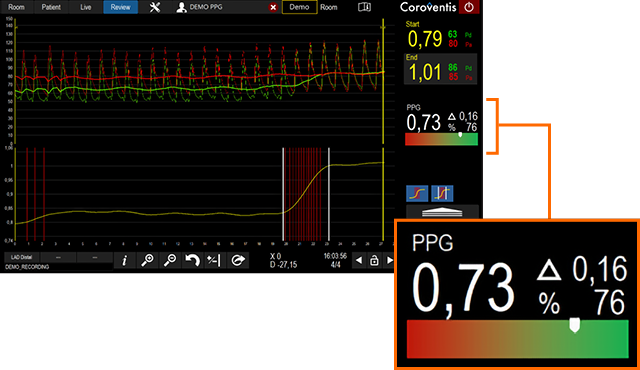Close DEMO PPG patient with red X
The width and height of the screenshot is (640, 370).
pos(273,7)
